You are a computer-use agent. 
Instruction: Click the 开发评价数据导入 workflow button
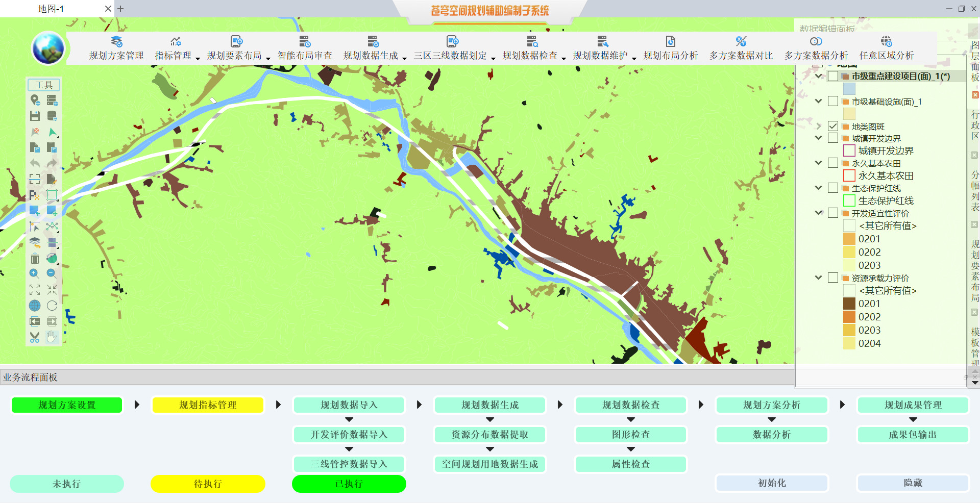pyautogui.click(x=349, y=435)
